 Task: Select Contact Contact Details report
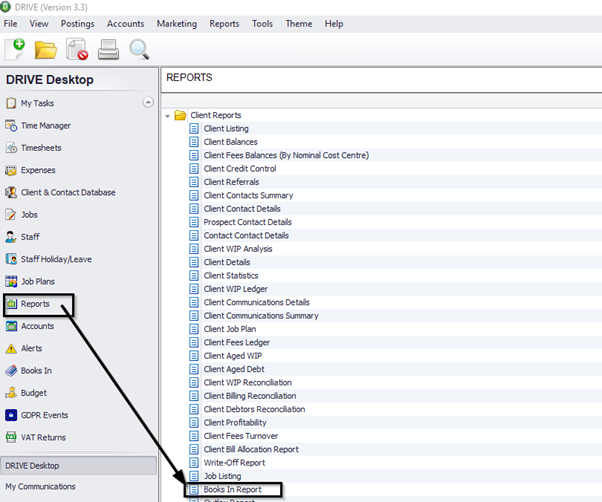tap(246, 236)
